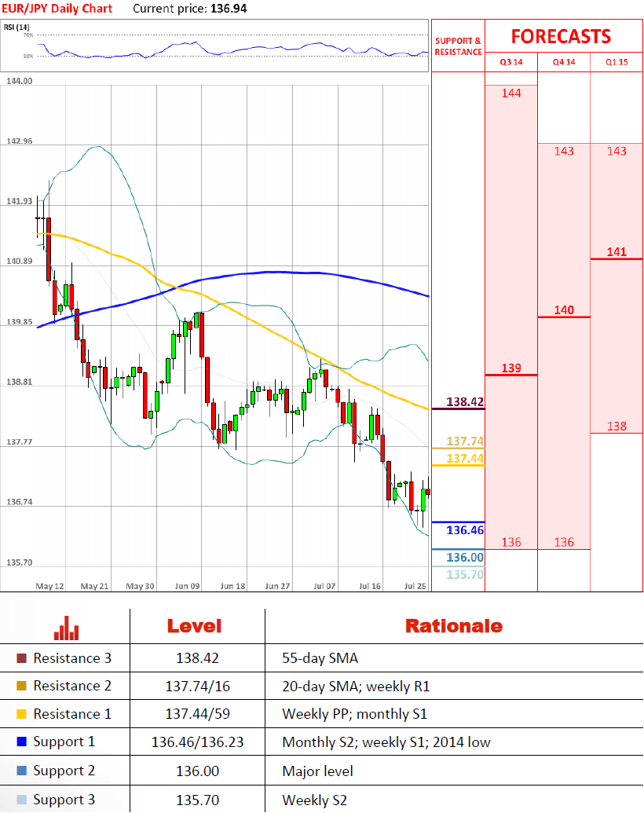This screenshot has width=644, height=813.
Task: Click the 135.70 level table cell
Action: 197,800
